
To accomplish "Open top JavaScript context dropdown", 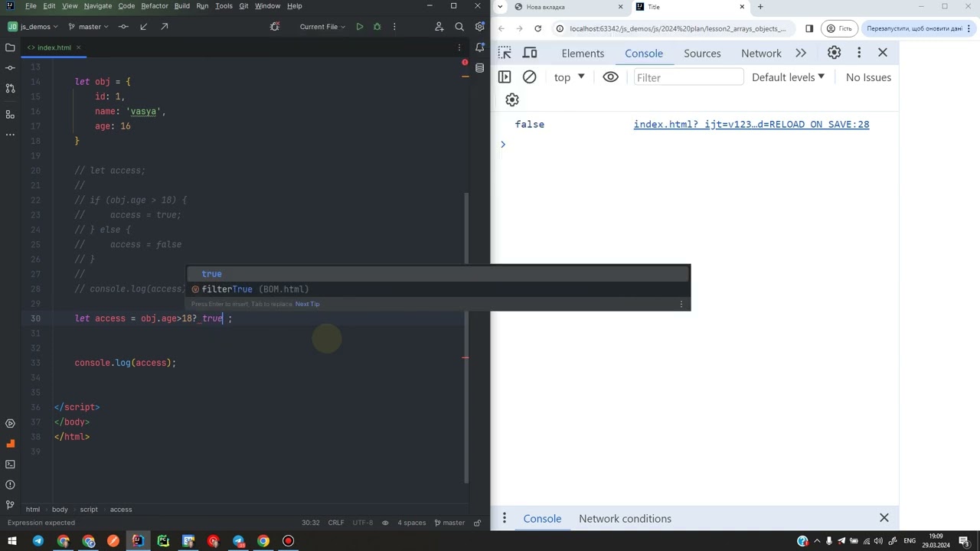I will tap(570, 77).
